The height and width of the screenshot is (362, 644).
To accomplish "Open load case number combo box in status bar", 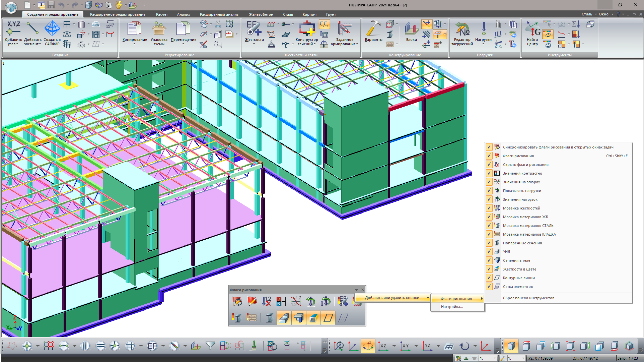I will point(488,358).
